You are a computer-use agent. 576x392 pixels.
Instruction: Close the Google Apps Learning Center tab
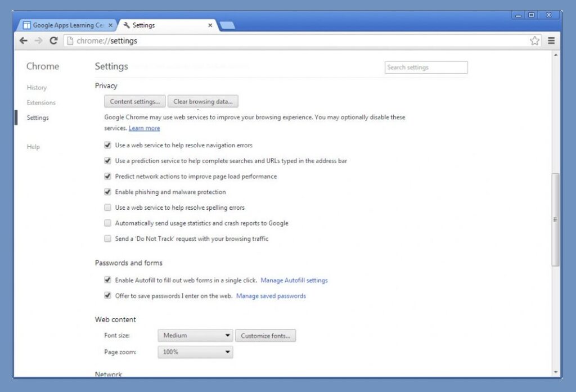click(110, 25)
